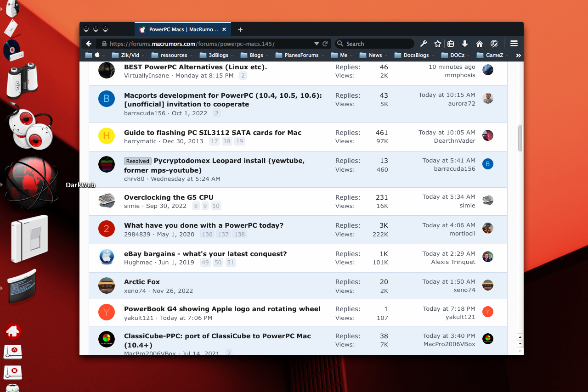Click scrollbar down arrow button
This screenshot has width=588, height=392.
(x=520, y=343)
